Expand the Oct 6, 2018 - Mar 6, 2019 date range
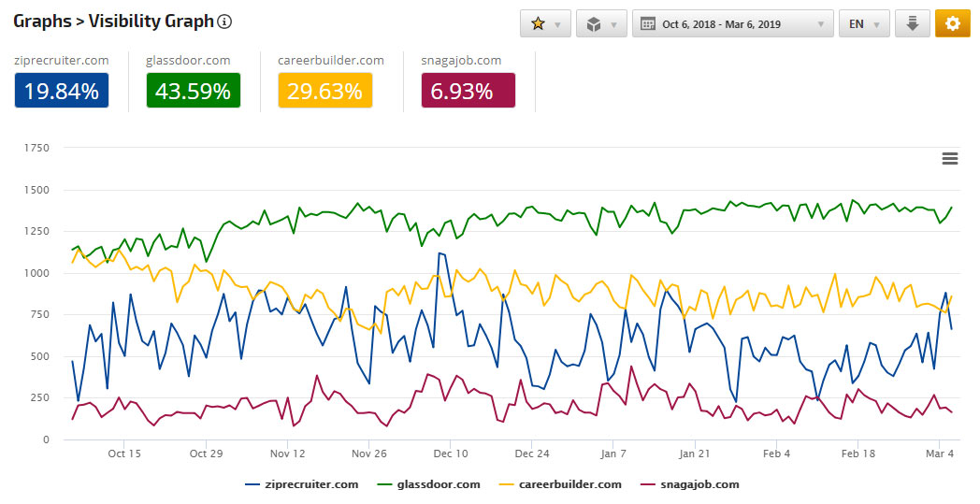980x504 pixels. [x=732, y=24]
